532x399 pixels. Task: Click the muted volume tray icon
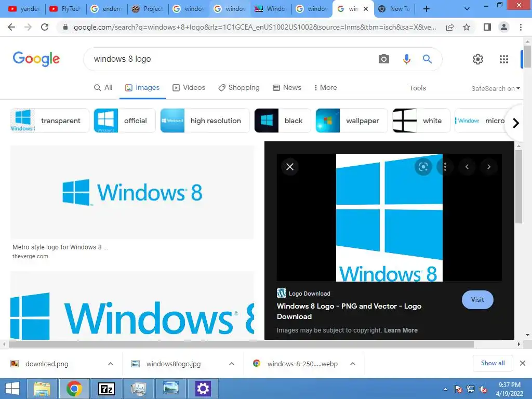click(x=483, y=389)
